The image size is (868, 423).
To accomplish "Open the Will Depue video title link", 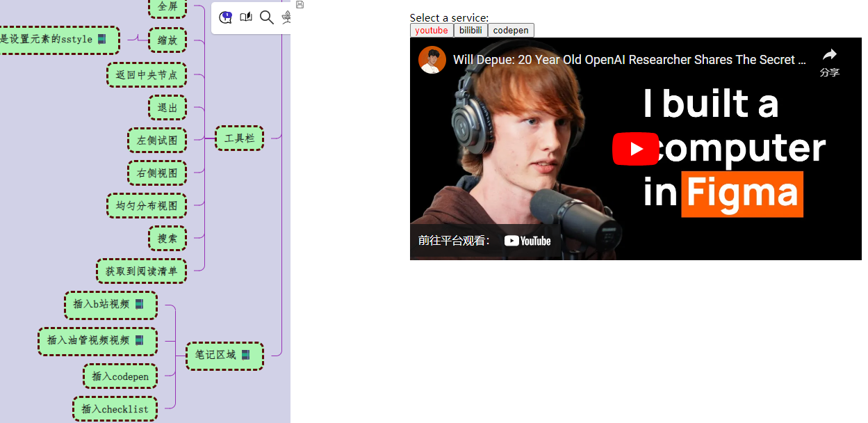I will point(630,60).
